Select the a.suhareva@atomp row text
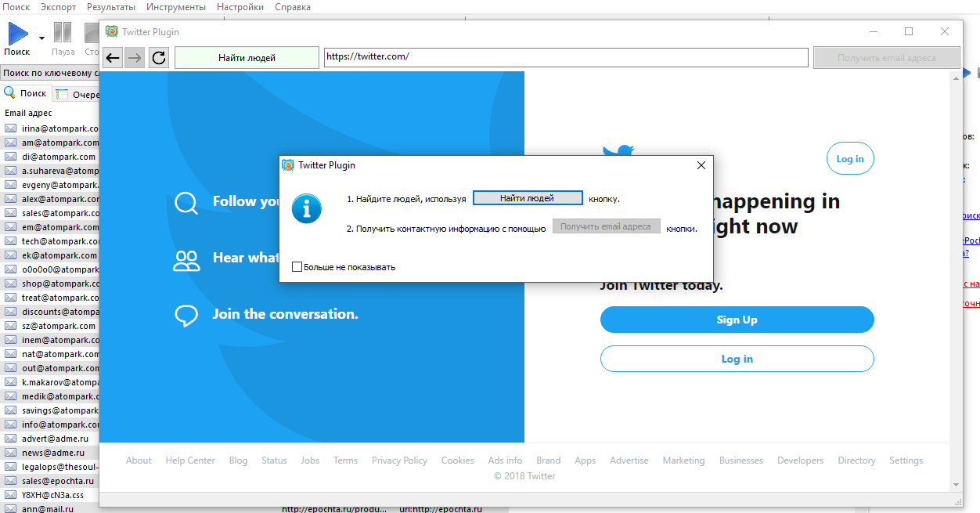 click(60, 171)
